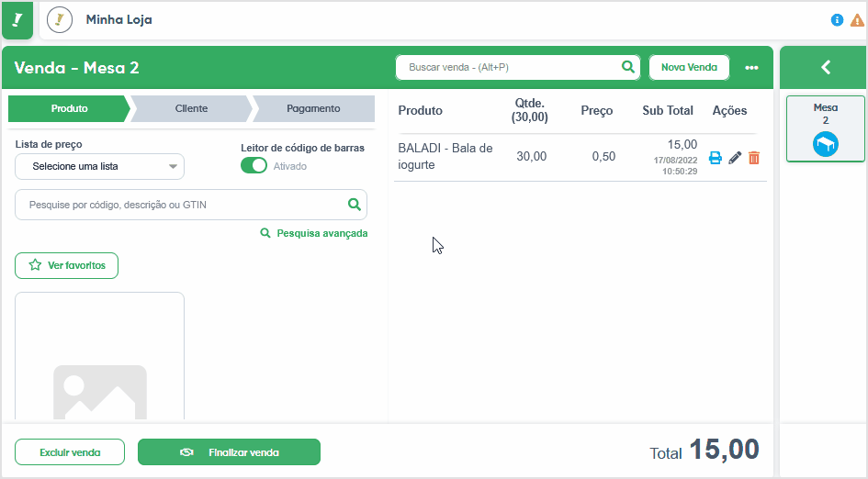Open the info icon in top bar
Viewport: 868px width, 479px height.
click(837, 20)
